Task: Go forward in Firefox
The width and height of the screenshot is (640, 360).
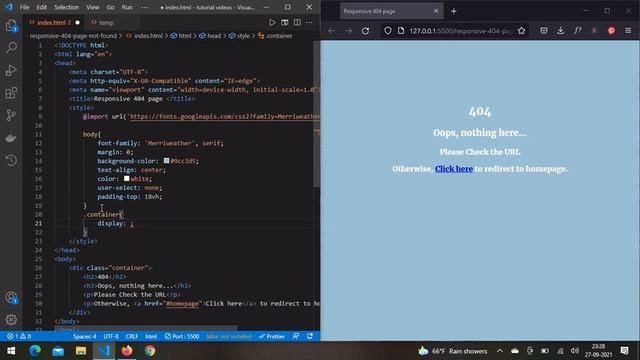Action: coord(348,31)
